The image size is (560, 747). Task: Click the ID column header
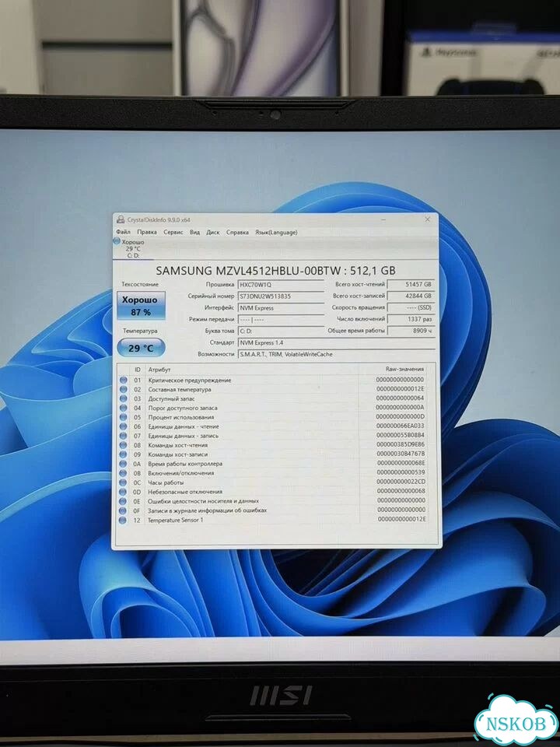pos(138,369)
